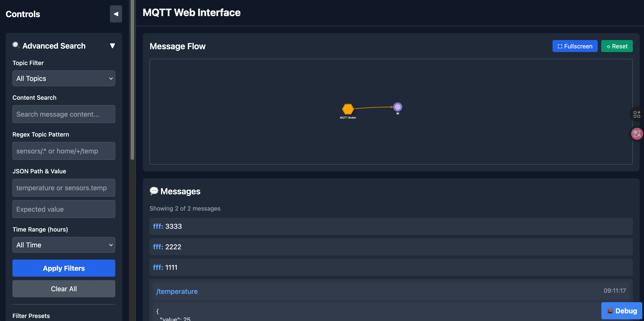Click the Advanced Search magnifier icon
The image size is (644, 321).
coord(16,45)
